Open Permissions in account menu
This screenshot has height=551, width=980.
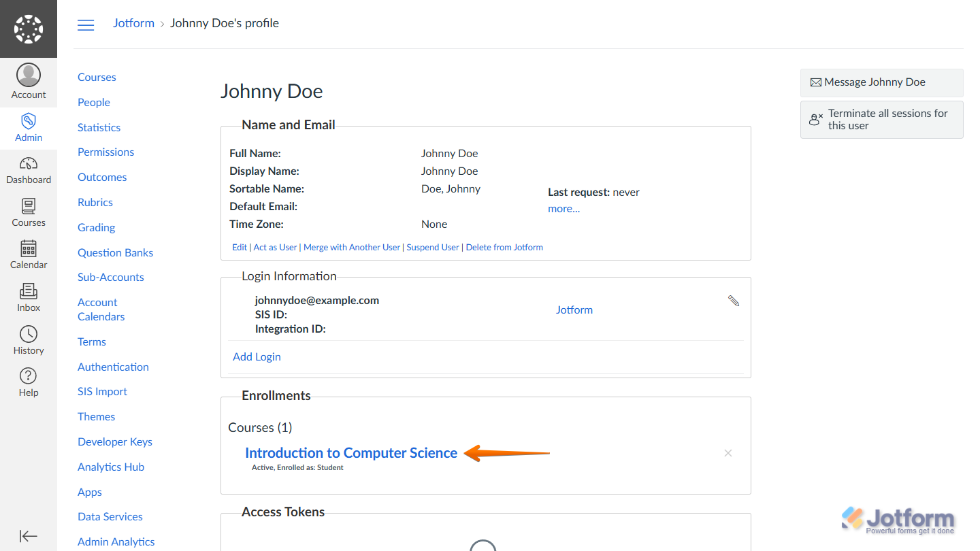pyautogui.click(x=105, y=152)
